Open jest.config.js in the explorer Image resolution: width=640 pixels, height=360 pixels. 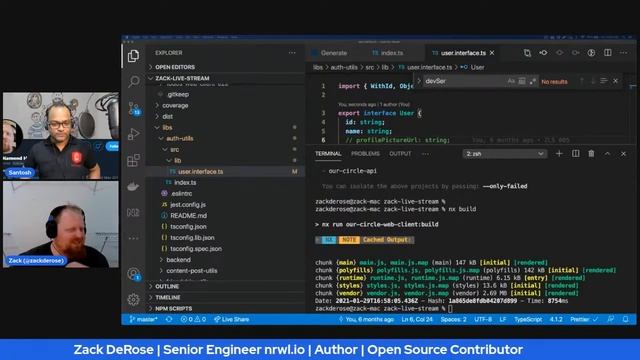coord(188,204)
